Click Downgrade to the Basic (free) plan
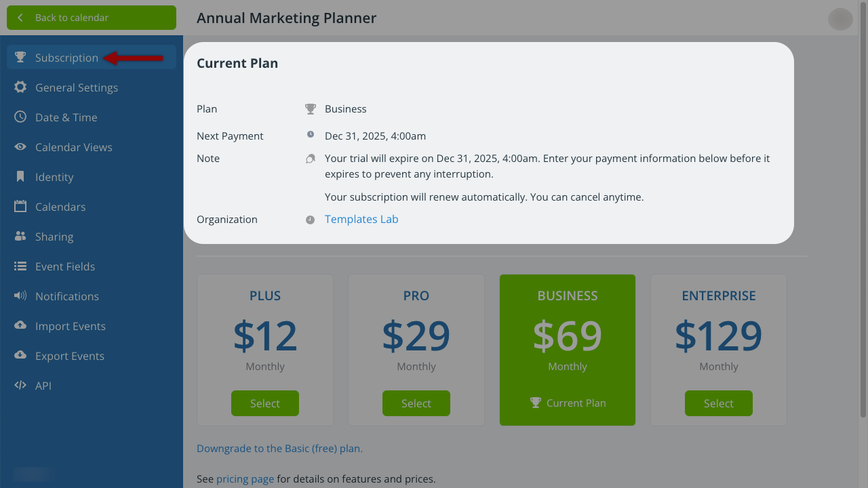The height and width of the screenshot is (488, 868). pyautogui.click(x=279, y=449)
